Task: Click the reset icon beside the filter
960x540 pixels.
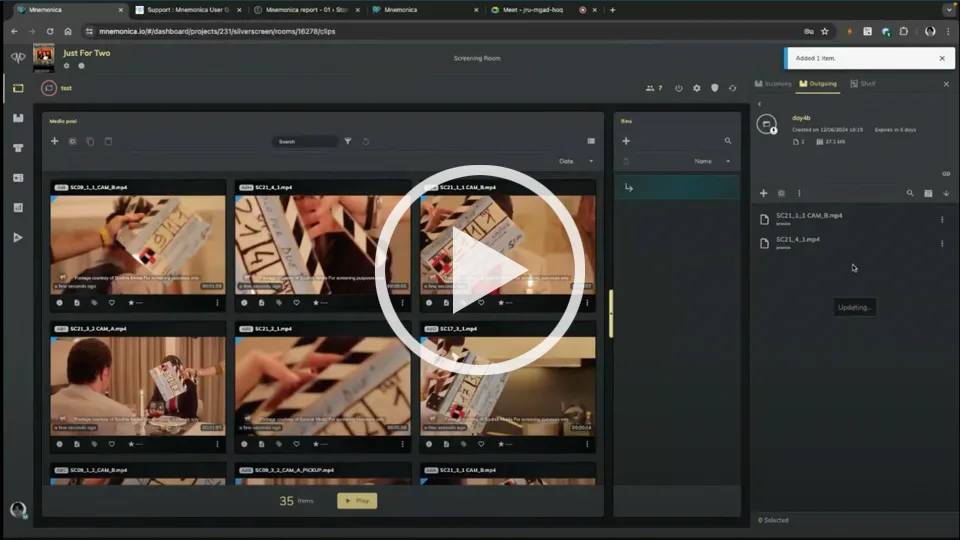Action: [x=366, y=141]
